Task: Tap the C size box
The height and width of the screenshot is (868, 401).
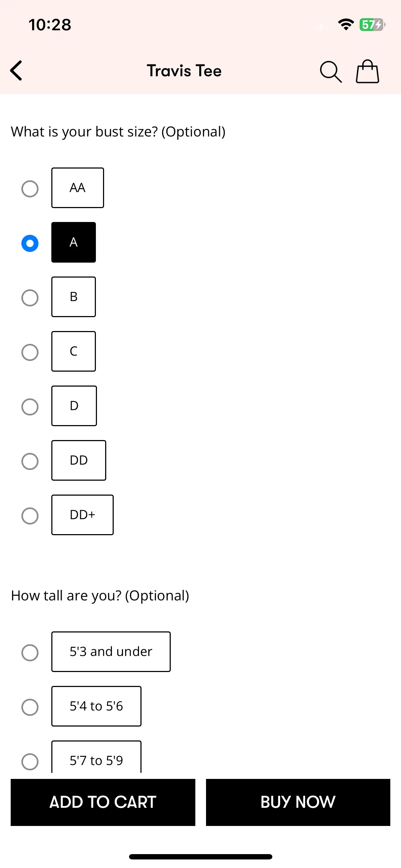Action: (73, 351)
